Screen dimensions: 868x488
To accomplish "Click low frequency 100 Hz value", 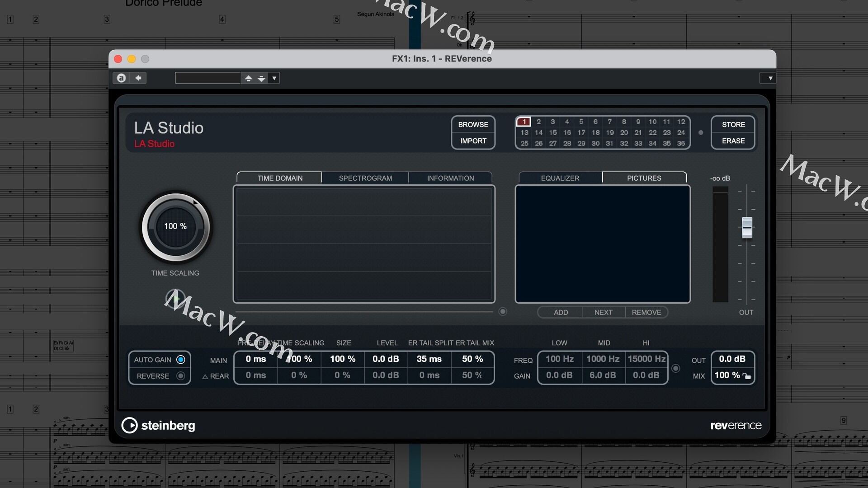I will pos(560,359).
